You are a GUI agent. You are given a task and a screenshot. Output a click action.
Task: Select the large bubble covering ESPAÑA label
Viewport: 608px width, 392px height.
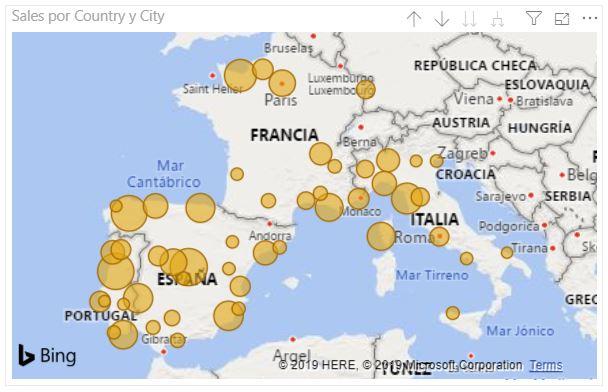(x=189, y=267)
